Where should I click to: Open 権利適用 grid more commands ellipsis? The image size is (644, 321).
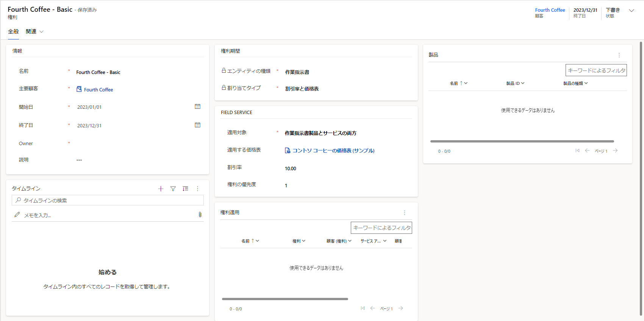pyautogui.click(x=404, y=213)
